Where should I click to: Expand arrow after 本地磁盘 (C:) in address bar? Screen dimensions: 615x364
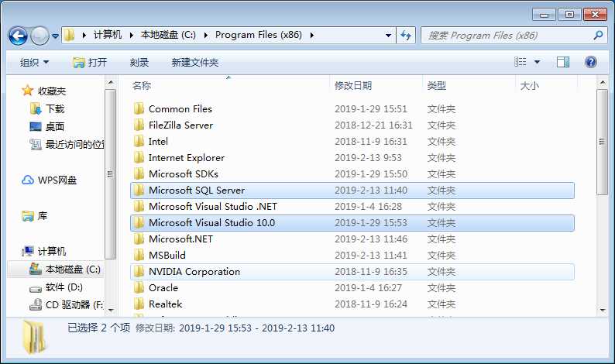click(205, 36)
